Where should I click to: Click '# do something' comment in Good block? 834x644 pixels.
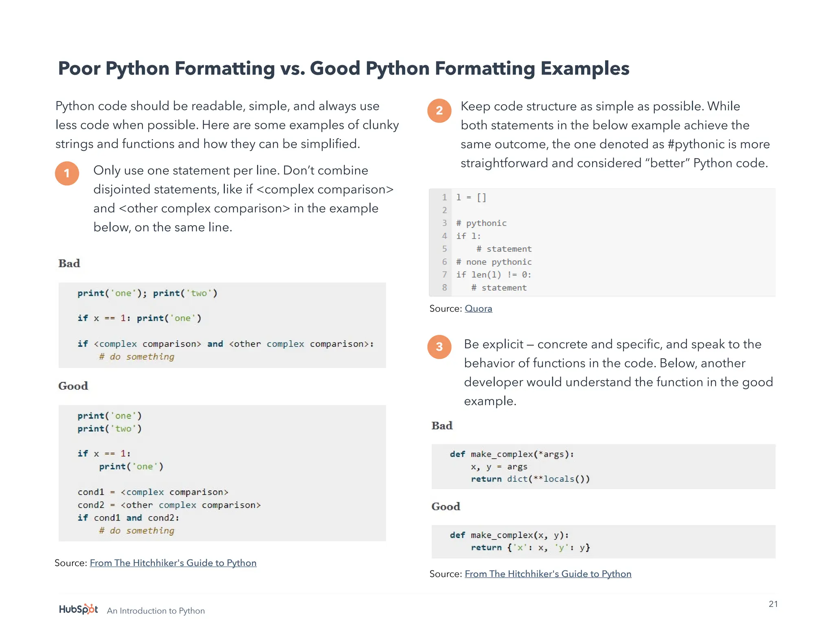(x=136, y=531)
